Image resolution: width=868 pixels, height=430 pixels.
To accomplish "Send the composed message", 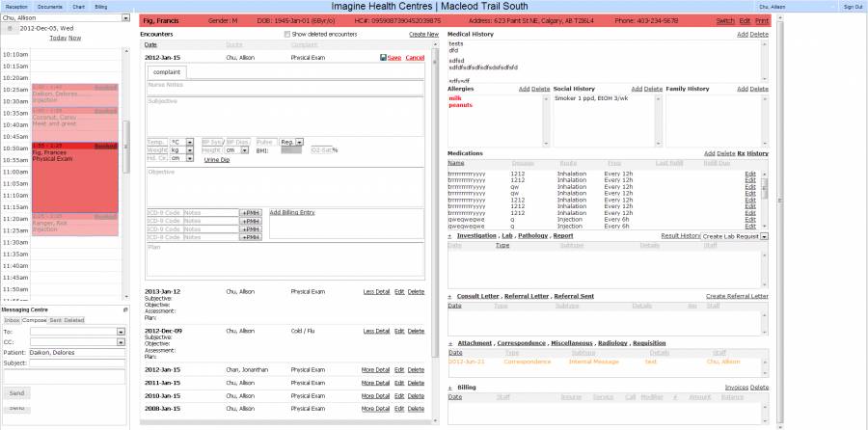I will (17, 392).
